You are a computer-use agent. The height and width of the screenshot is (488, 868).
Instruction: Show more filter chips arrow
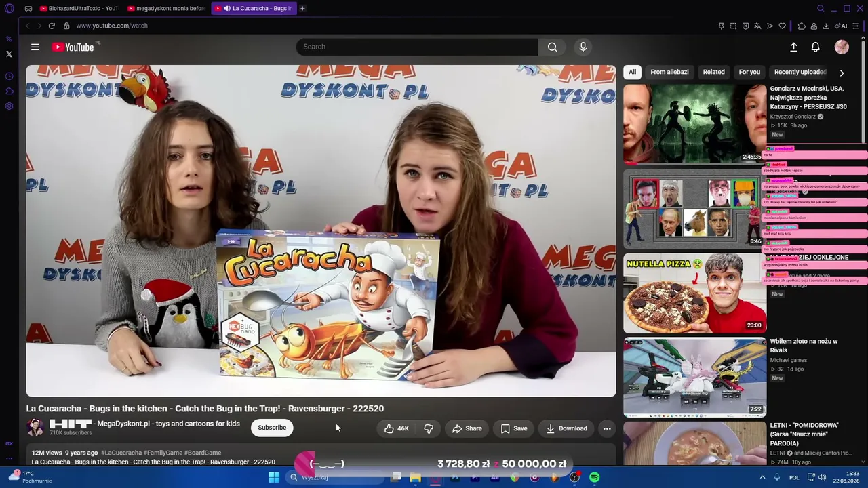pyautogui.click(x=842, y=73)
